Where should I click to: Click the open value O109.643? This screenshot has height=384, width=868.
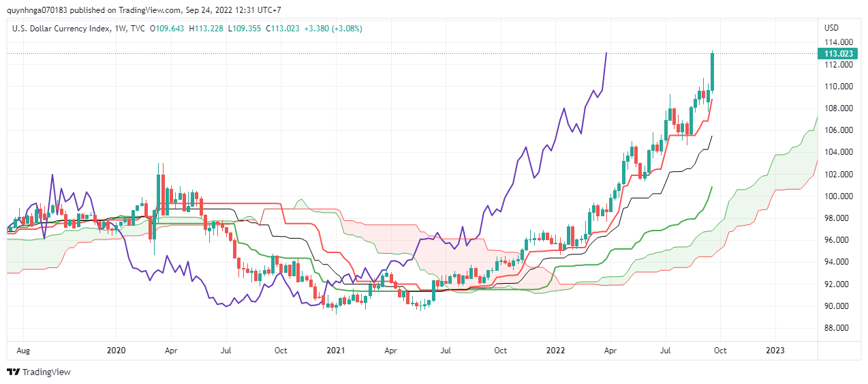point(167,29)
